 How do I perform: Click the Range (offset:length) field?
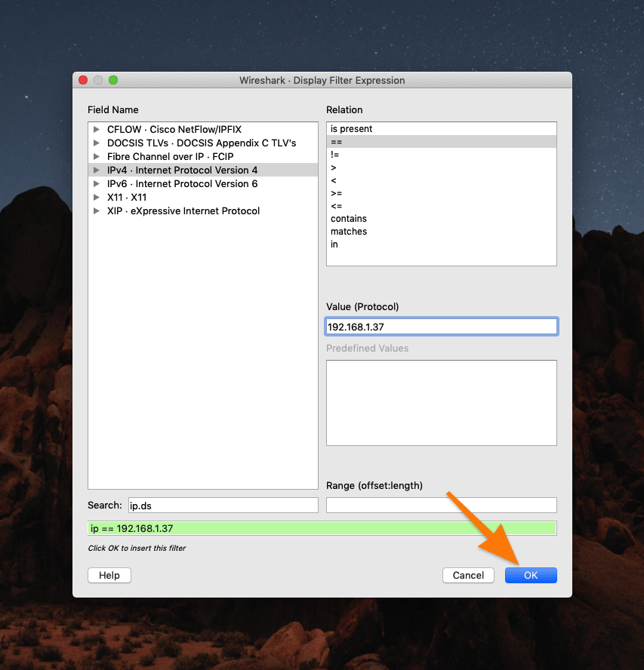pyautogui.click(x=442, y=505)
